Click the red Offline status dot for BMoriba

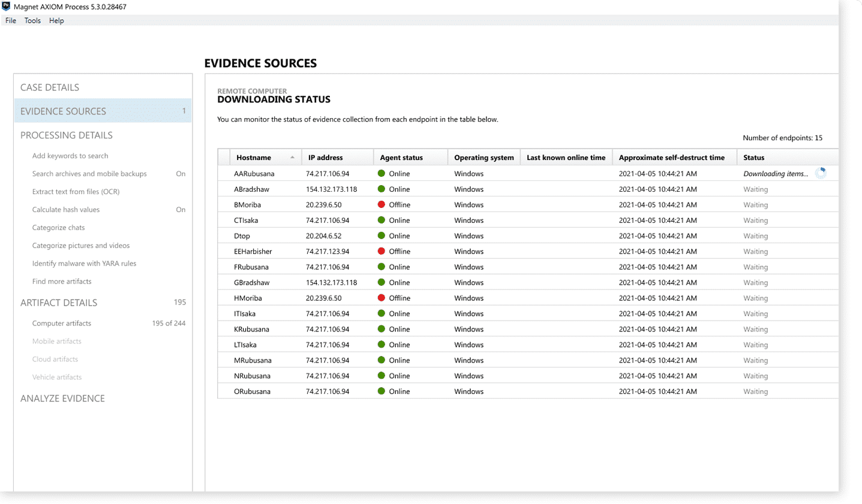click(381, 205)
